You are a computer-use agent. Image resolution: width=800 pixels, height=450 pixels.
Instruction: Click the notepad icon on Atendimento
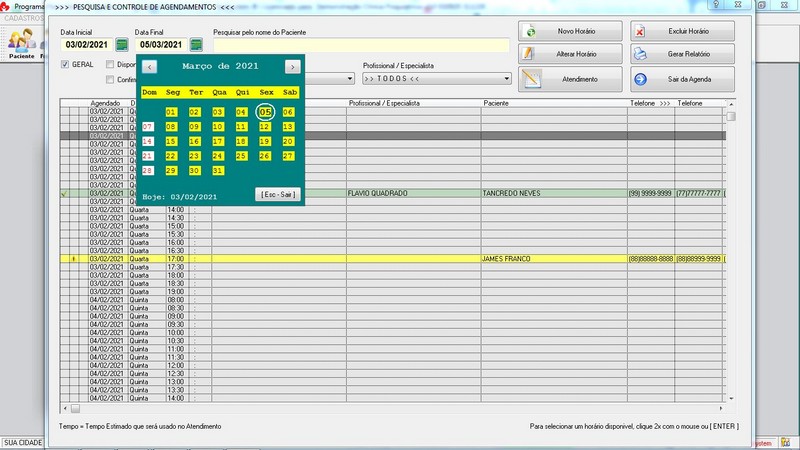click(531, 79)
